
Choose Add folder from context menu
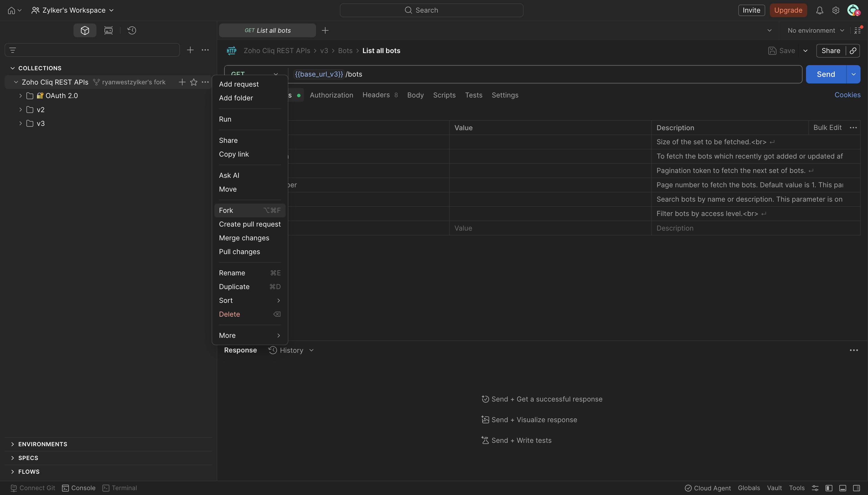[x=250, y=98]
